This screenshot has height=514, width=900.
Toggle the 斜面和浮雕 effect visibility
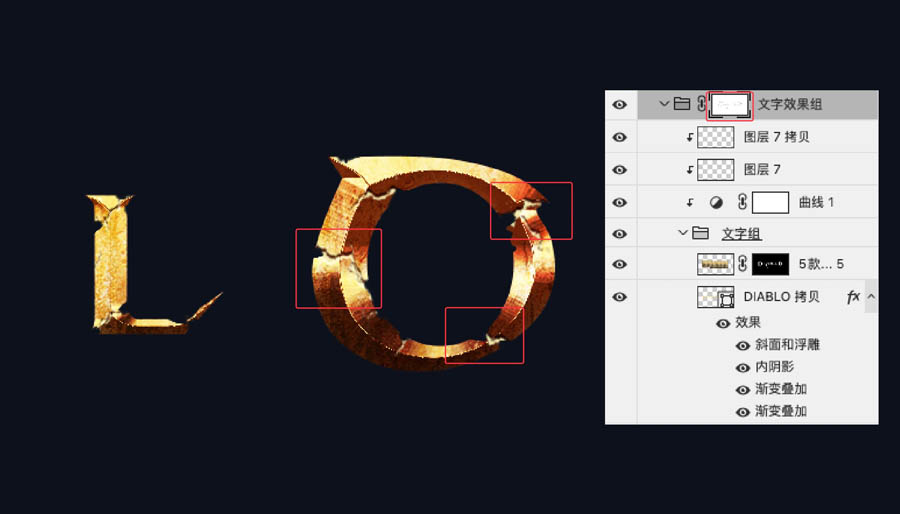[742, 345]
